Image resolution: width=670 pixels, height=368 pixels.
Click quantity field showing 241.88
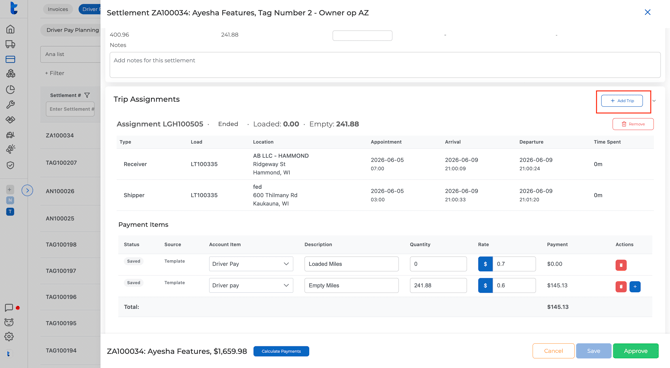point(438,286)
